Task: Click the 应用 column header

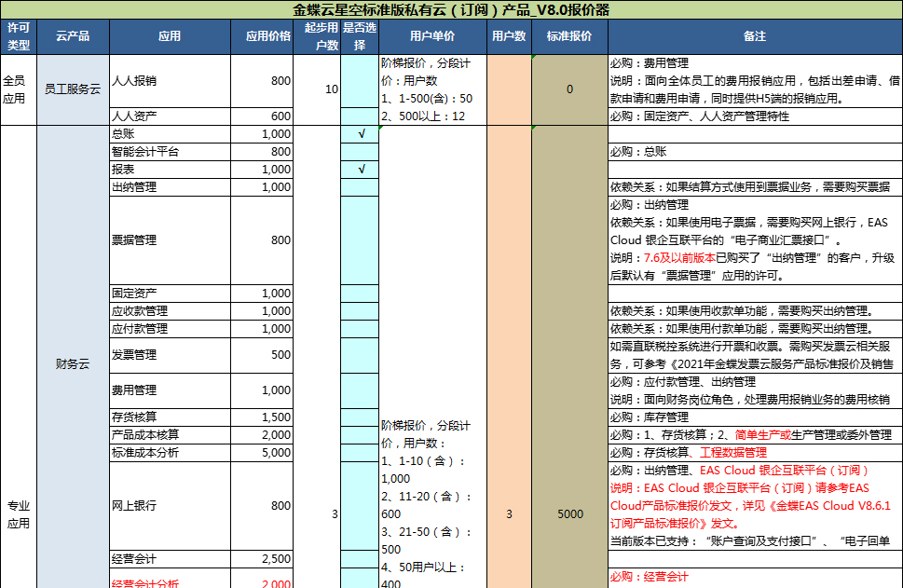Action: [170, 36]
